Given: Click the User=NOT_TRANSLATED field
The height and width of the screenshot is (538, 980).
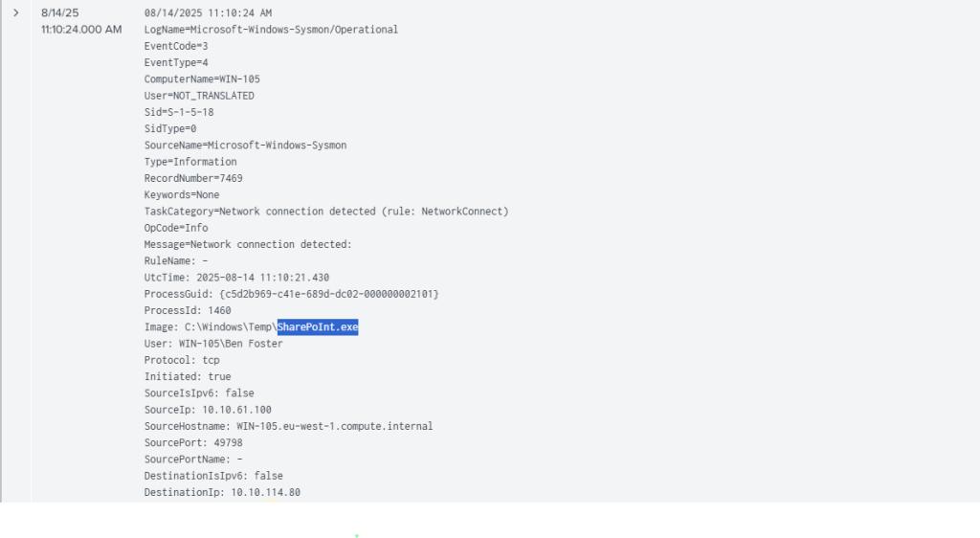Looking at the screenshot, I should click(x=199, y=96).
